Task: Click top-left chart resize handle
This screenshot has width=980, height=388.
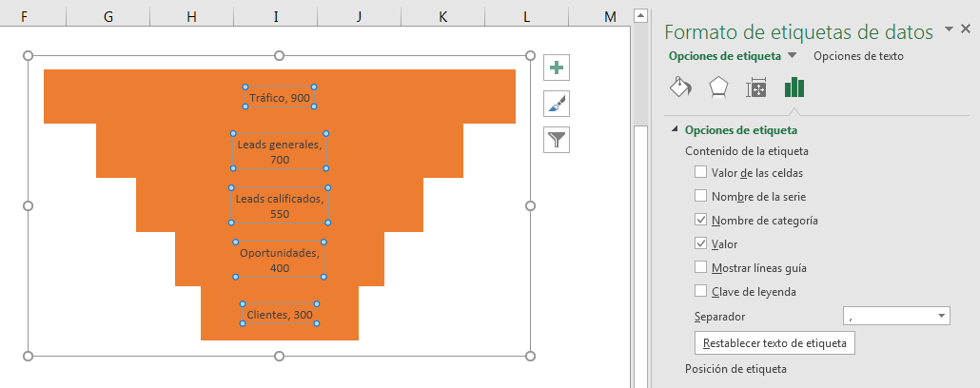Action: click(28, 55)
